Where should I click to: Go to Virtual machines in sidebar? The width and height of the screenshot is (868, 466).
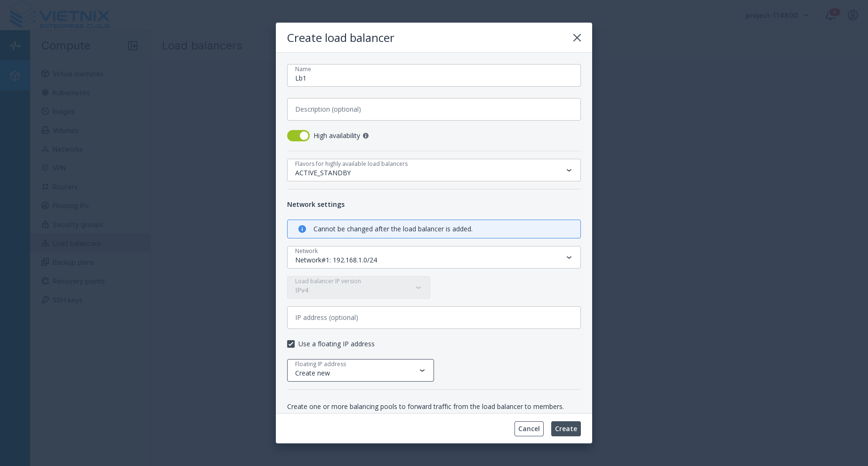(78, 74)
